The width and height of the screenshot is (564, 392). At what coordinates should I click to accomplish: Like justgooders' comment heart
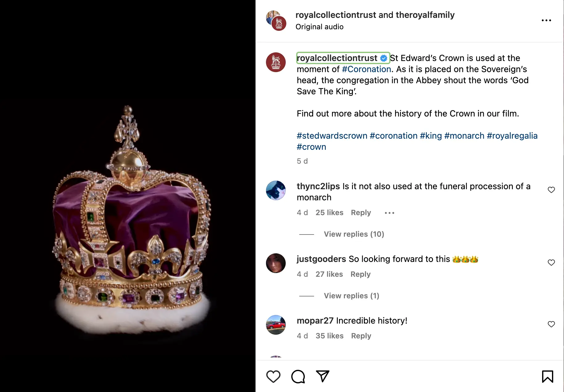(x=551, y=263)
